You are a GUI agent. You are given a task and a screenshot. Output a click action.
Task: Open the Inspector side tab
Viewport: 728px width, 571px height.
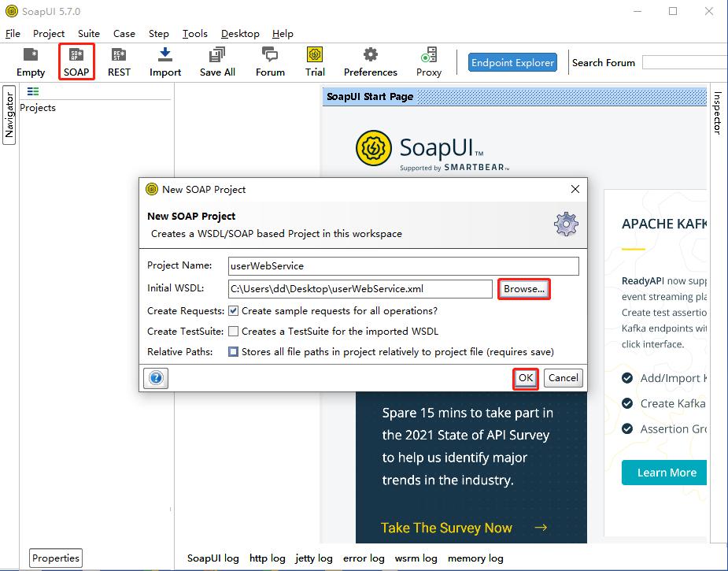(x=718, y=113)
